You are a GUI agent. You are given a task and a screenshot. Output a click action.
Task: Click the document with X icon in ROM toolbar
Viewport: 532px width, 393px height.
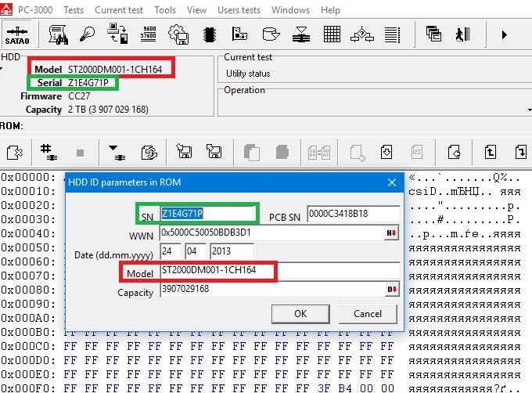pyautogui.click(x=15, y=153)
